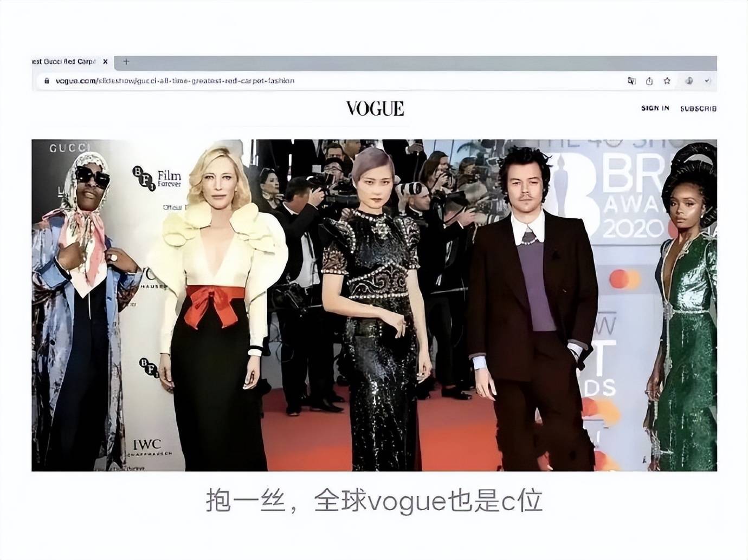
Task: Select the Gucci Red Carpet tab
Action: pos(72,62)
